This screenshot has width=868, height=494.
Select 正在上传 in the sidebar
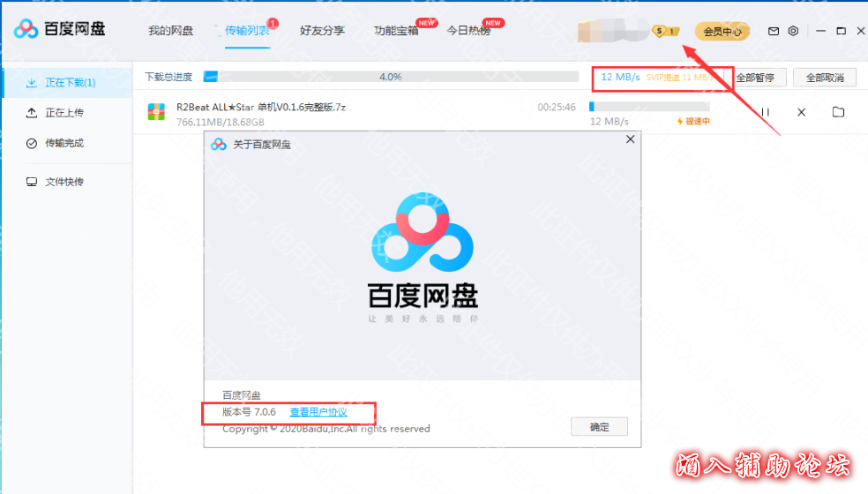(x=68, y=113)
